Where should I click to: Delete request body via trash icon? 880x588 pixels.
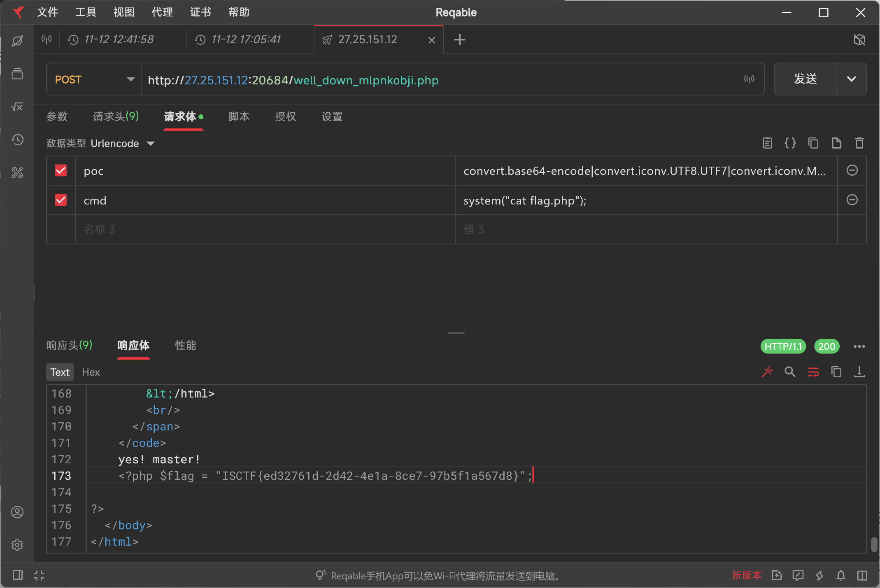859,143
